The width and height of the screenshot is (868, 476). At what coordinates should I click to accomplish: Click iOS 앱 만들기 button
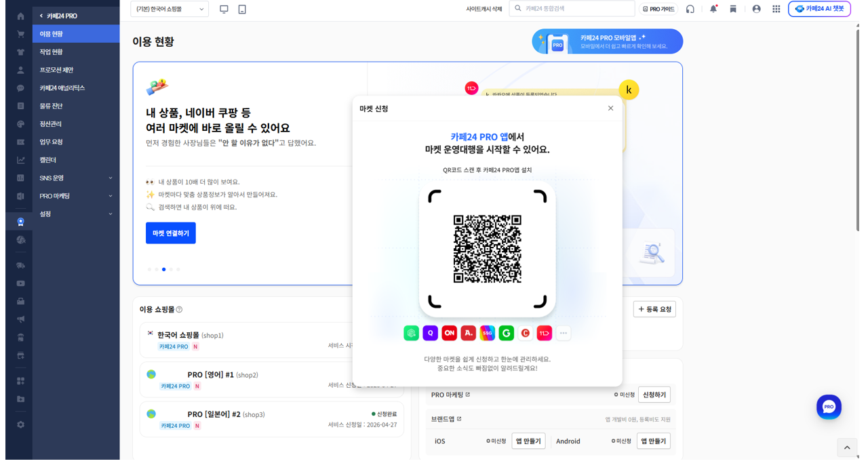(528, 441)
